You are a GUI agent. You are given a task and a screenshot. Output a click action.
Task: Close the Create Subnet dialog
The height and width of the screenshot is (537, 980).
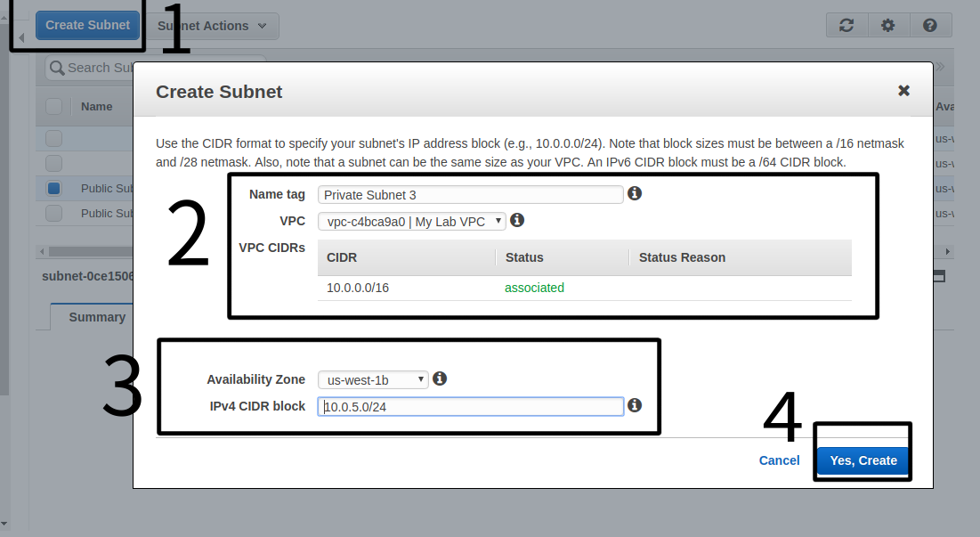pyautogui.click(x=903, y=91)
